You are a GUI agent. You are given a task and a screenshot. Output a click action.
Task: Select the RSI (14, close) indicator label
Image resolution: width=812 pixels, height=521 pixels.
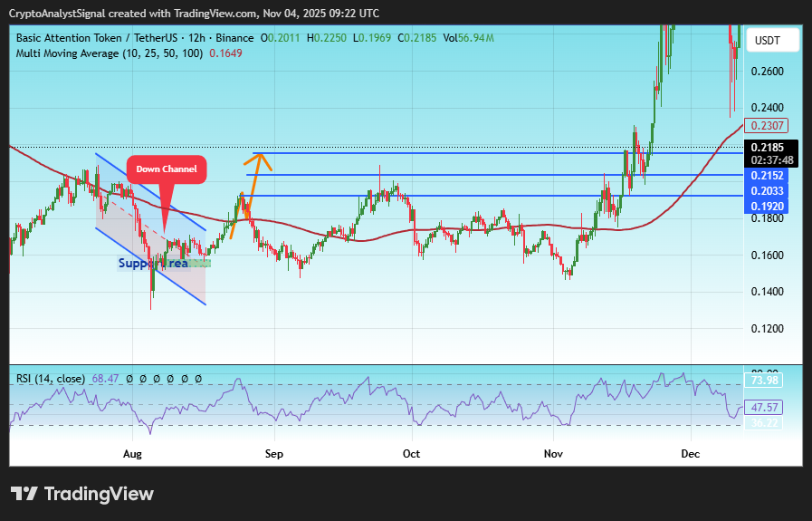(50, 379)
